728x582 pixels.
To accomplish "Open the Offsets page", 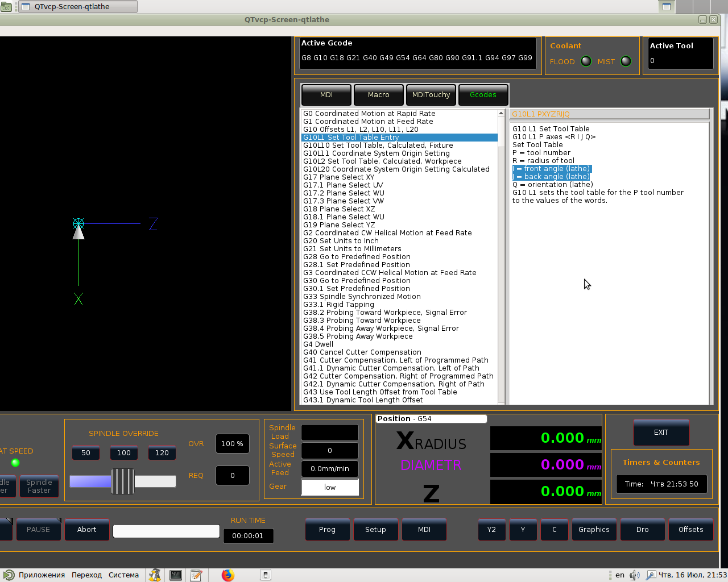I will pyautogui.click(x=691, y=530).
